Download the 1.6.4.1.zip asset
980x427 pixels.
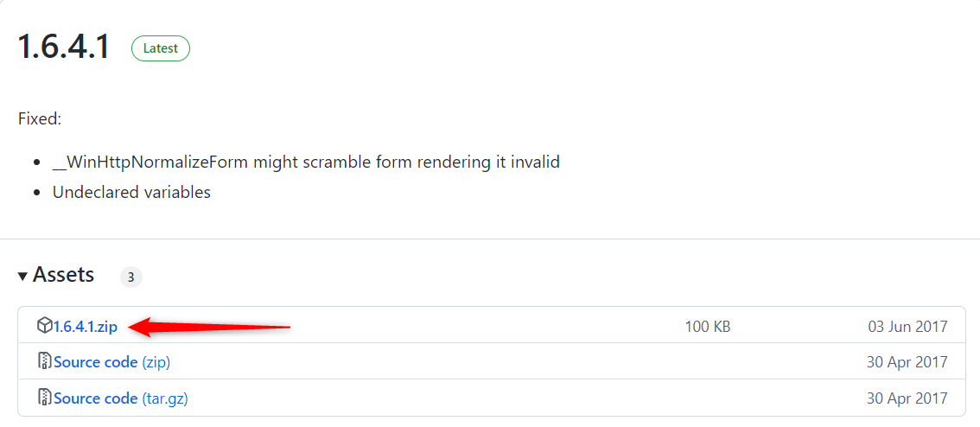86,327
